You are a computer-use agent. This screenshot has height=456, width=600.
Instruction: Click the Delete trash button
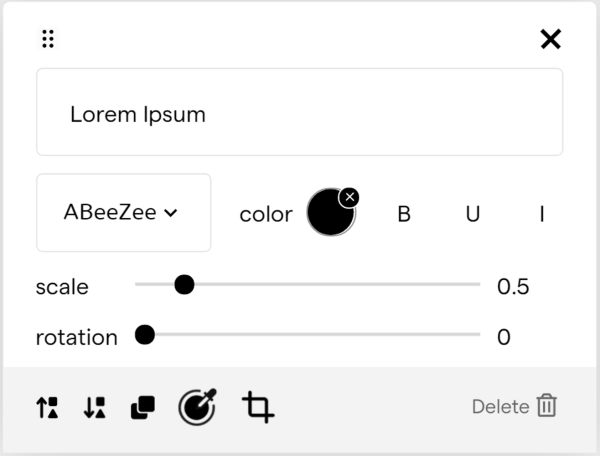click(514, 406)
